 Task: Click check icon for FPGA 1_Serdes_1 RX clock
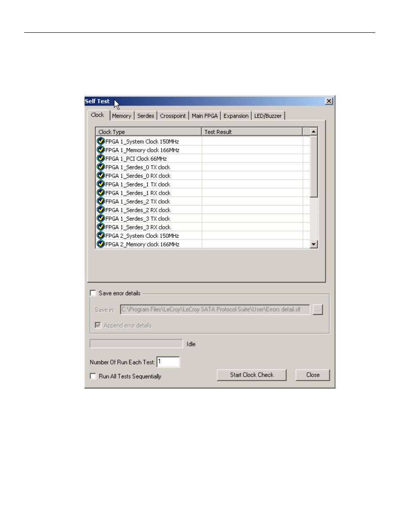101,193
